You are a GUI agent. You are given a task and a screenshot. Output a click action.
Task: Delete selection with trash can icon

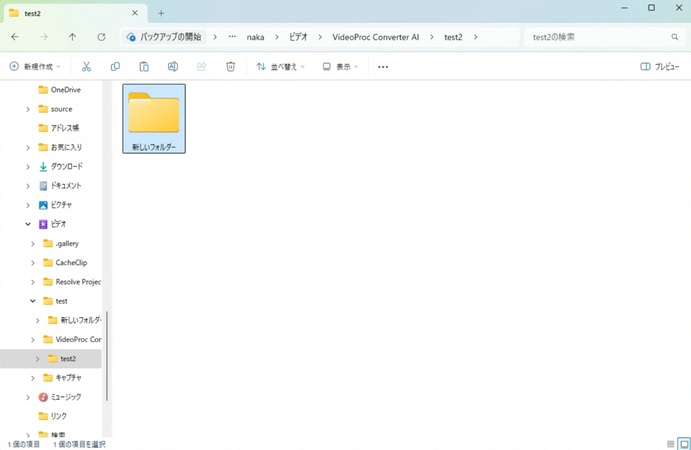click(231, 67)
